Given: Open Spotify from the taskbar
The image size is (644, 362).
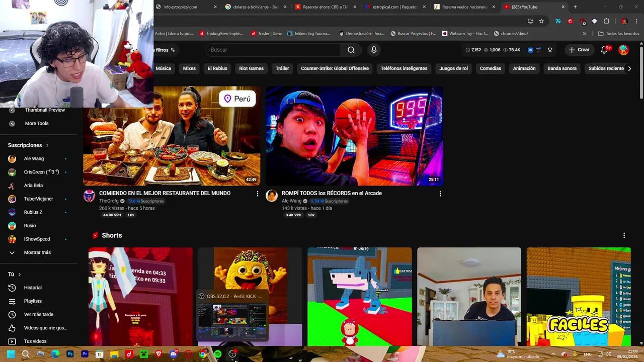Looking at the screenshot, I should 217,354.
